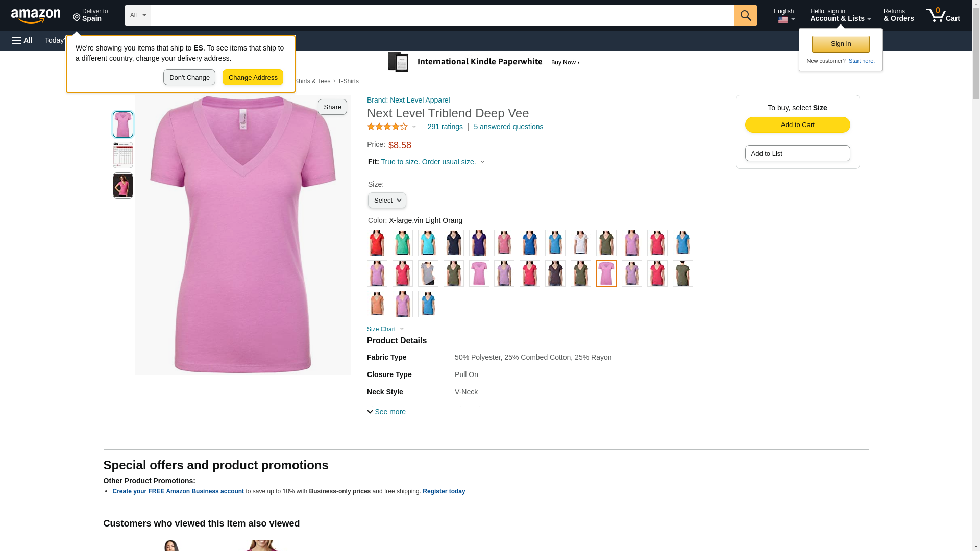The image size is (980, 551).
Task: Click the Add to Cart button
Action: point(797,125)
